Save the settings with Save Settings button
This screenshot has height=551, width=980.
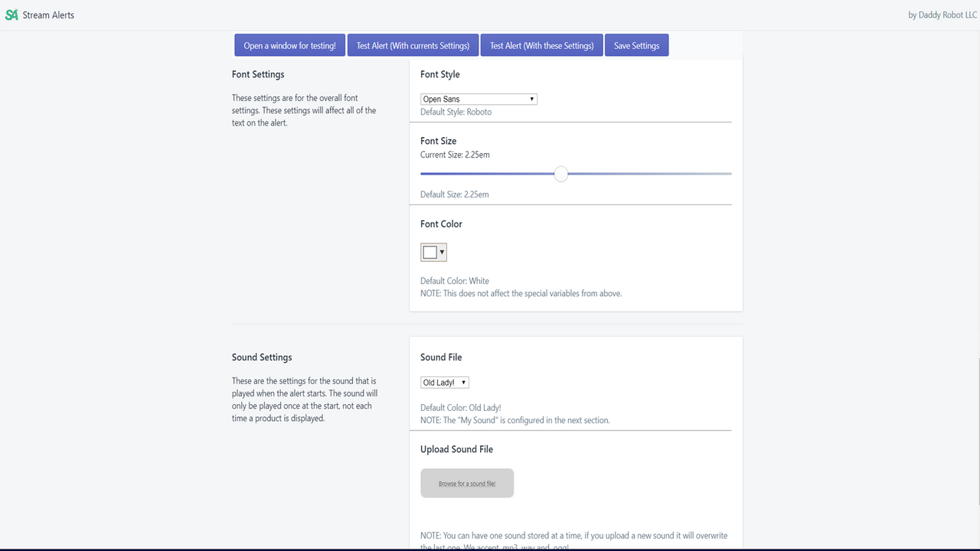pyautogui.click(x=636, y=45)
